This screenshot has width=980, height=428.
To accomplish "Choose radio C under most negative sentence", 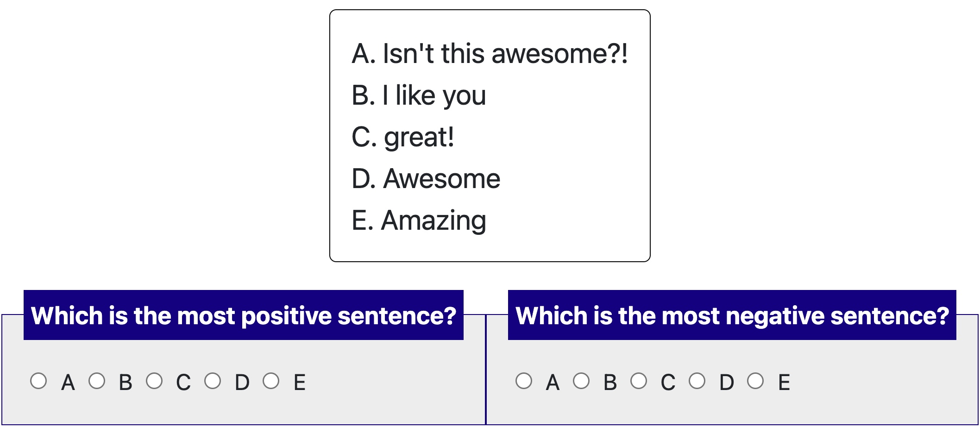I will pyautogui.click(x=639, y=381).
